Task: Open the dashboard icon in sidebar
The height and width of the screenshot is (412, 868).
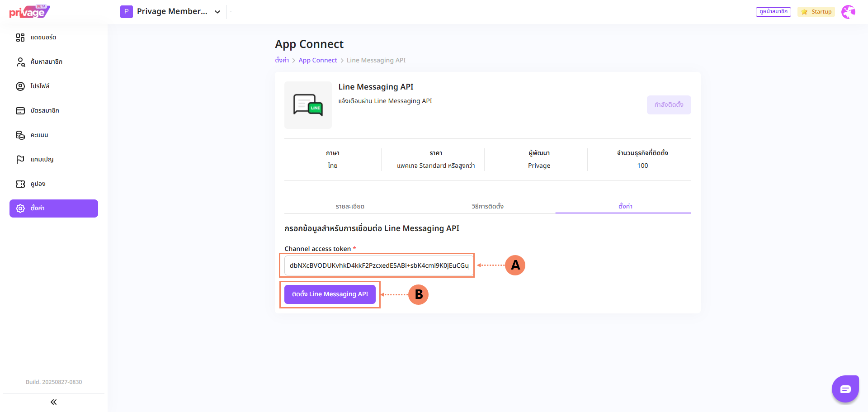Action: [20, 38]
